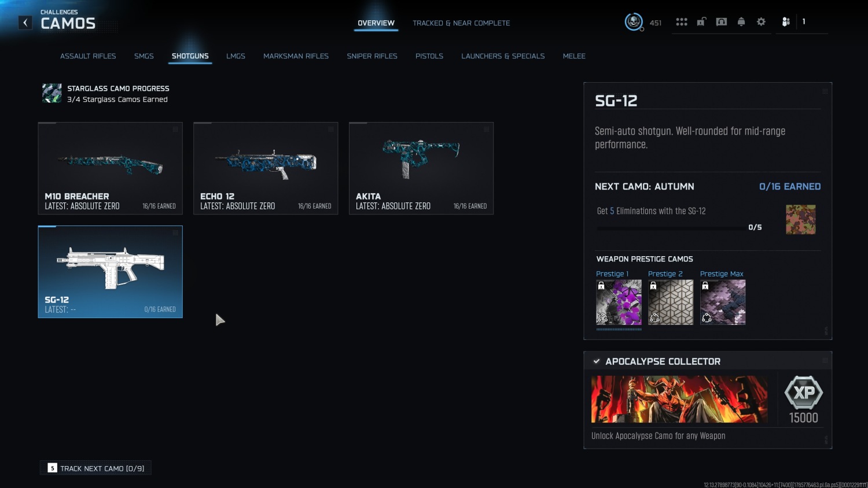Screen dimensions: 868x488
Task: Click "3/4 Starglass Camos Earned" text
Action: tap(117, 99)
